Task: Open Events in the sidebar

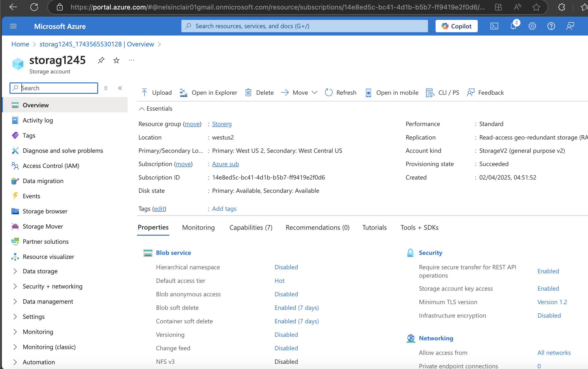Action: pyautogui.click(x=31, y=196)
